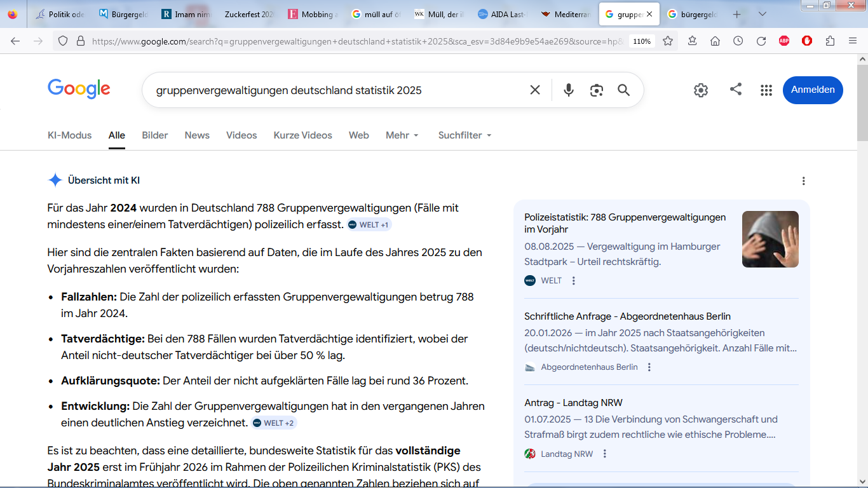Image resolution: width=868 pixels, height=488 pixels.
Task: Select the KI-Modus tab
Action: (x=69, y=135)
